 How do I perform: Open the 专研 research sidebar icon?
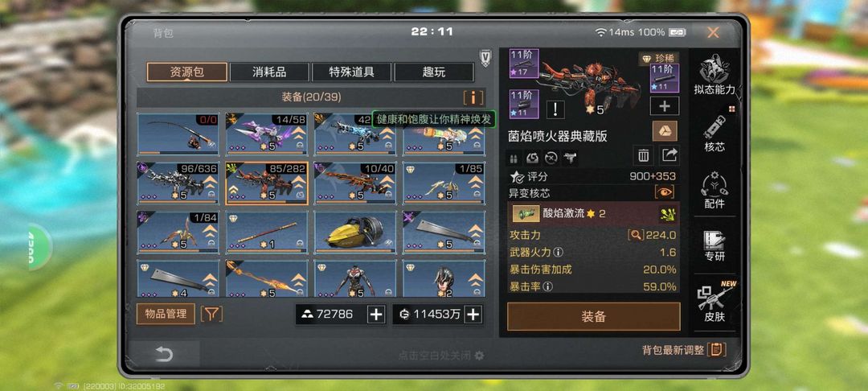[x=714, y=245]
